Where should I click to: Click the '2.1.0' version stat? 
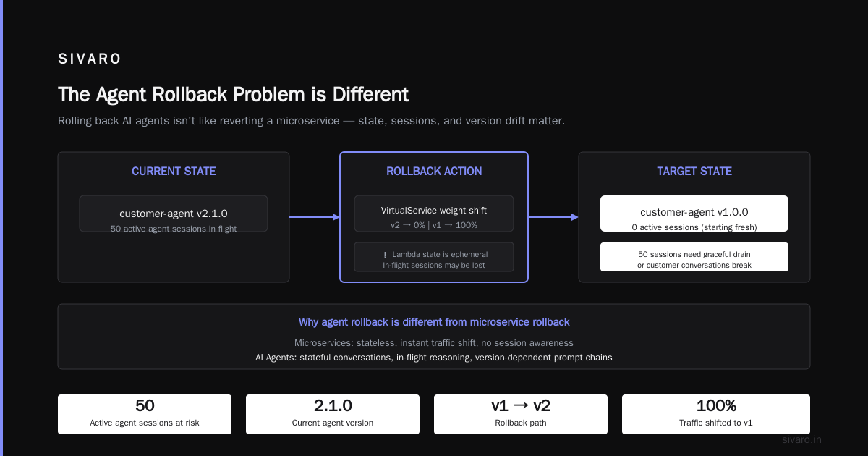333,406
